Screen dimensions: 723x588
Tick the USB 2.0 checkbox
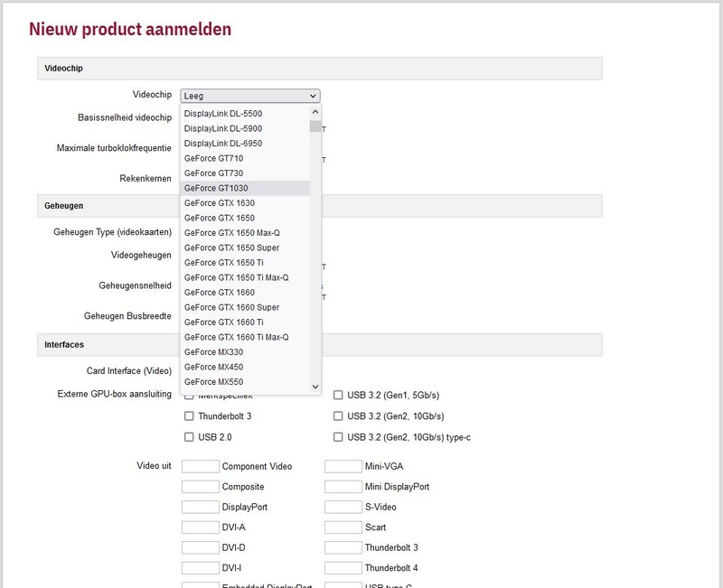point(189,437)
